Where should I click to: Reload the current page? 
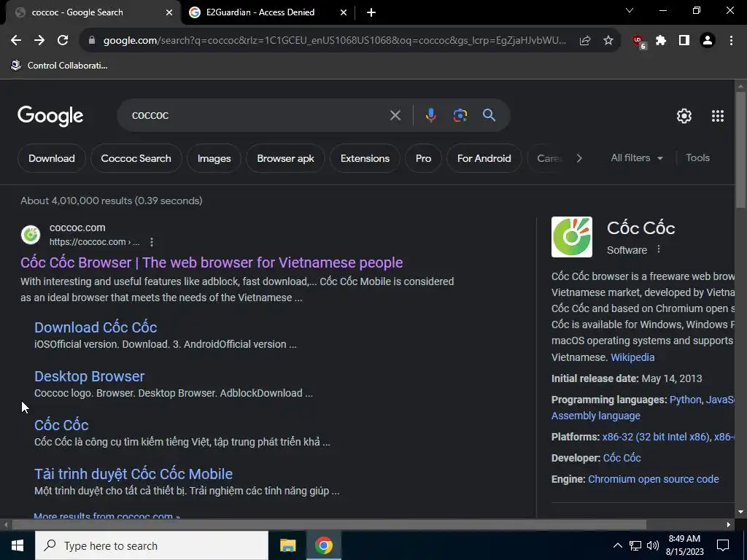click(63, 41)
